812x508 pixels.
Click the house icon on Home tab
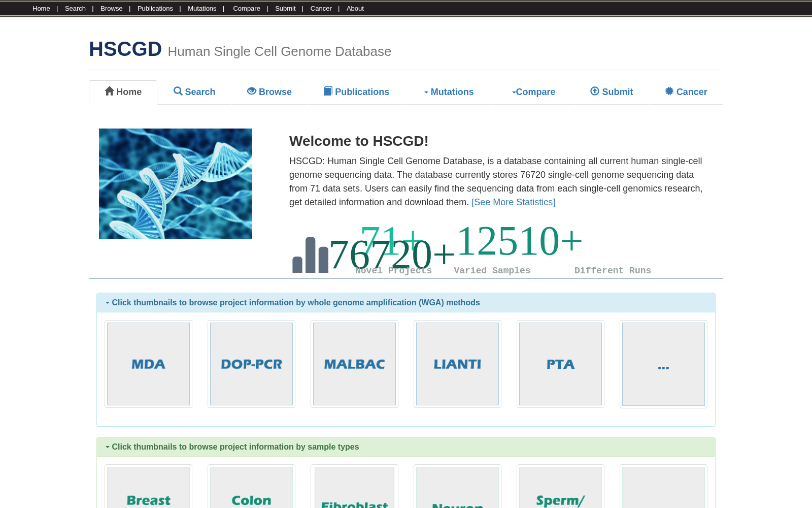[x=109, y=91]
